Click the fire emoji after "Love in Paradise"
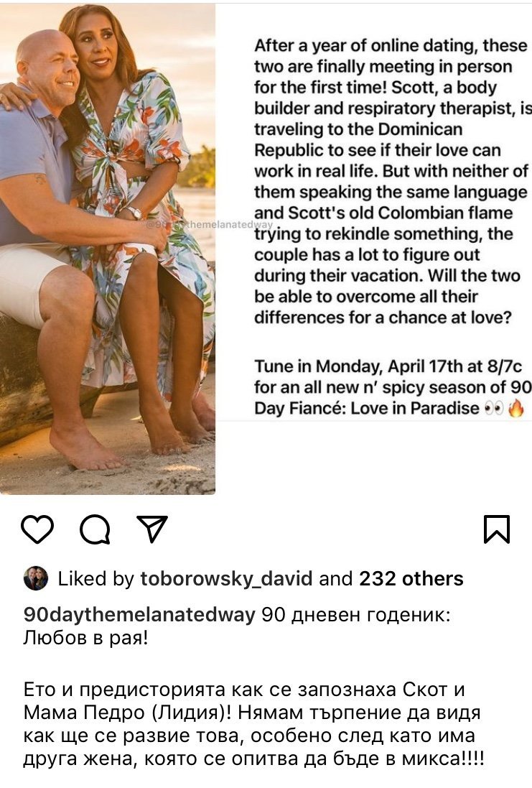532x788 pixels. [x=516, y=409]
